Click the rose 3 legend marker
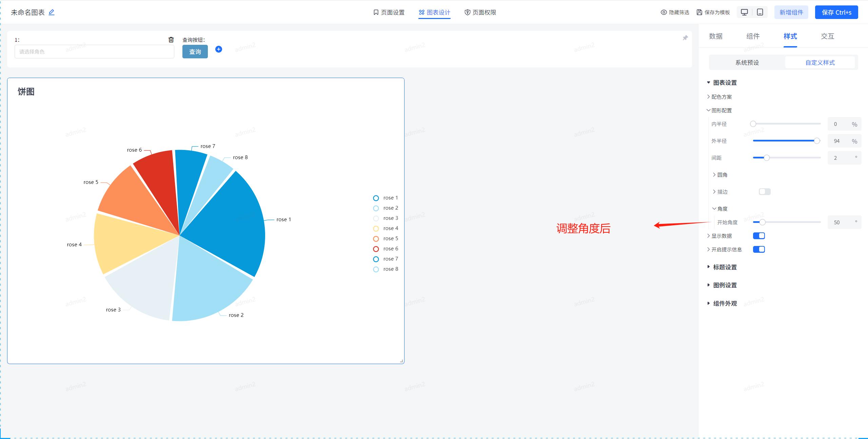 coord(376,218)
